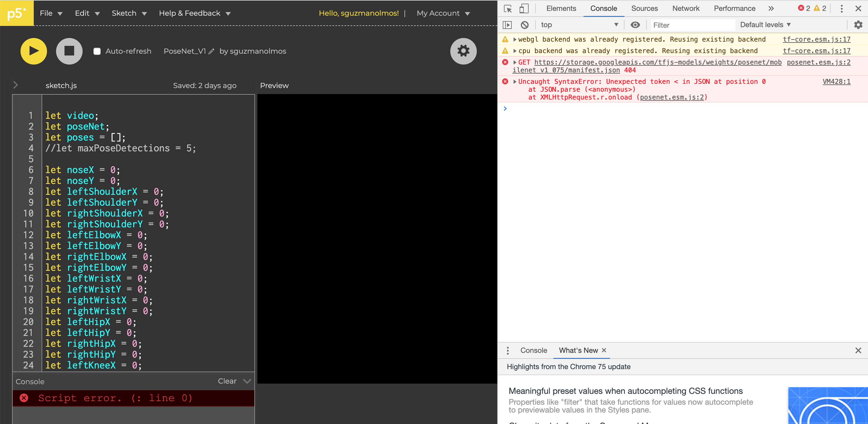Focus the console Filter input field
The image size is (868, 424).
pyautogui.click(x=693, y=25)
